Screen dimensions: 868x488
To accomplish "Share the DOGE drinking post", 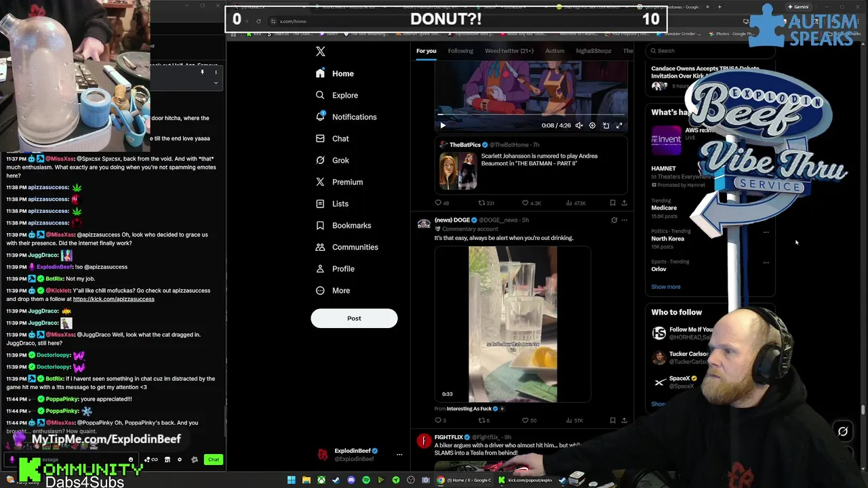I will pos(624,420).
